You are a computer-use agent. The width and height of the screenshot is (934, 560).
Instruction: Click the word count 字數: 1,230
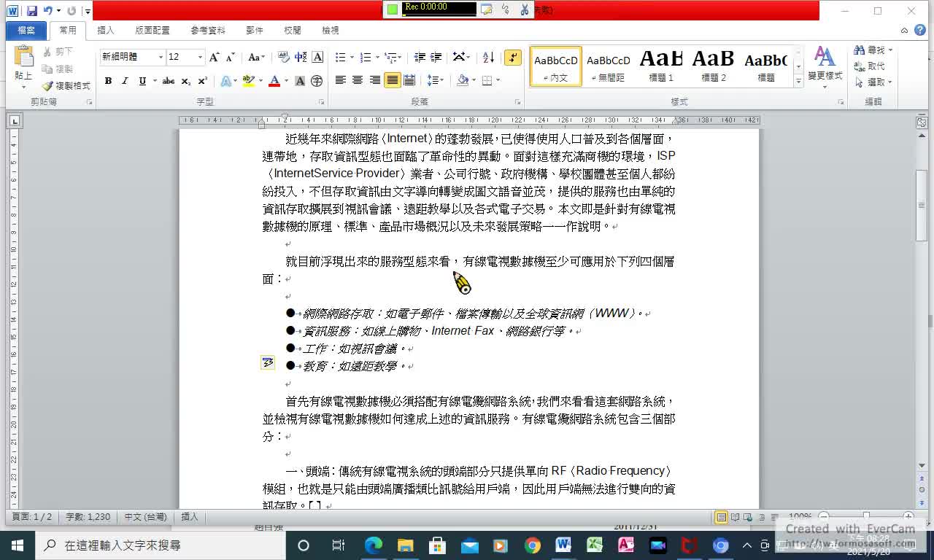pos(88,517)
